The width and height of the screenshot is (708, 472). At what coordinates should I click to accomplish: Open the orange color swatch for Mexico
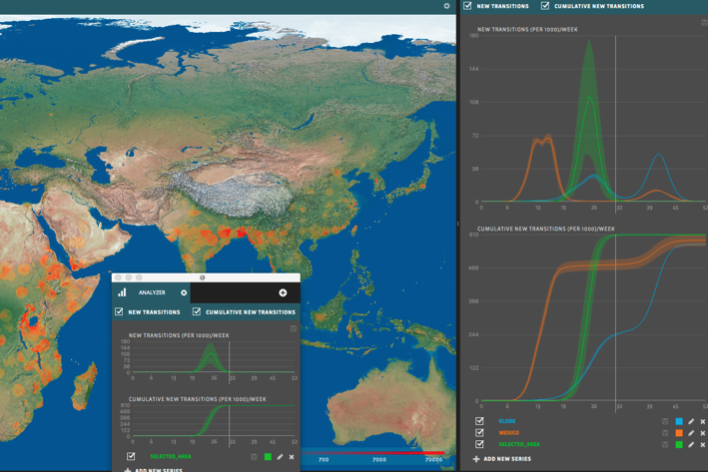pos(678,433)
